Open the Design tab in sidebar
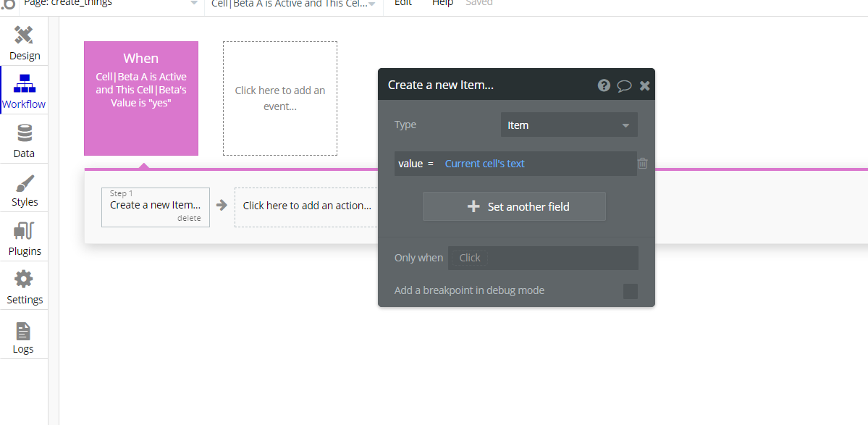868x425 pixels. (24, 43)
